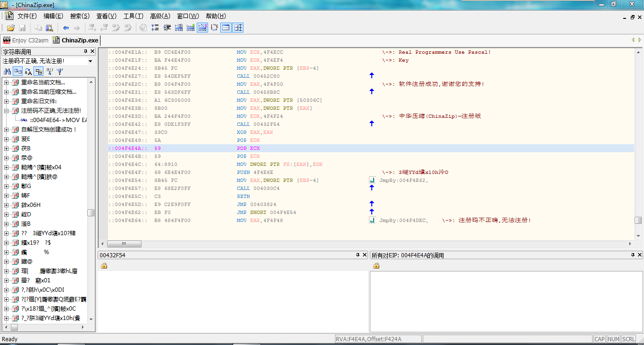Open the 编辑(E) menu

[x=53, y=16]
